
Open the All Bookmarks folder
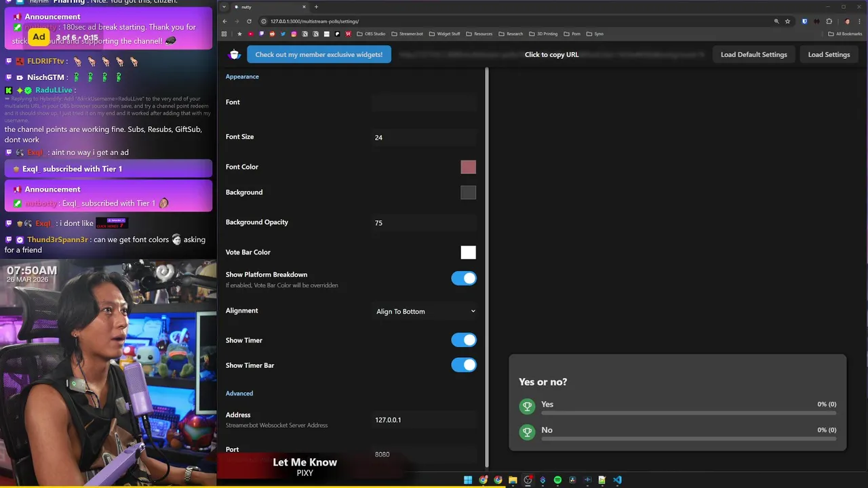coord(845,34)
